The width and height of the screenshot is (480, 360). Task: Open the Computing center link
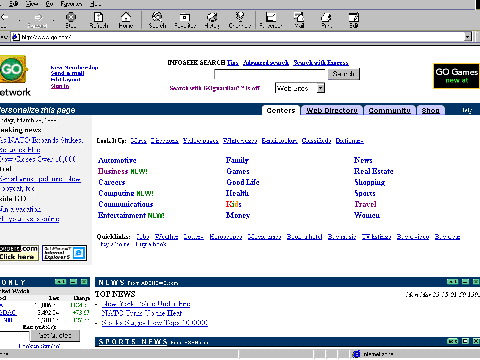click(116, 193)
